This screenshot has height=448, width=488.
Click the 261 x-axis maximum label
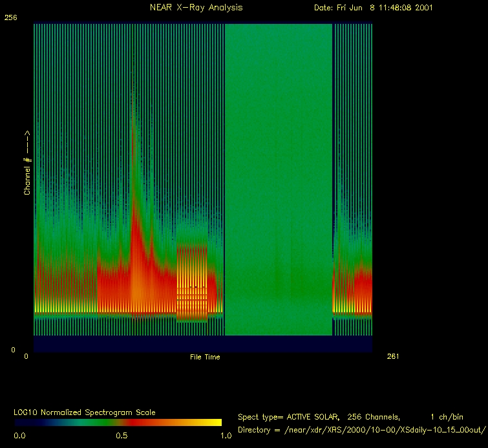(393, 356)
